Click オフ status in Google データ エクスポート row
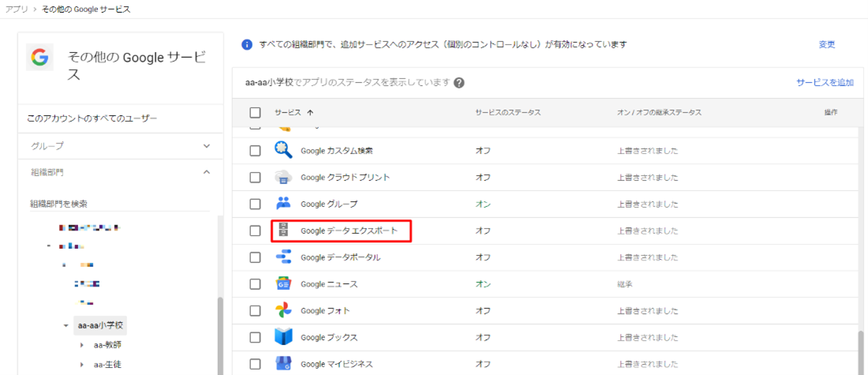Image resolution: width=868 pixels, height=375 pixels. pos(483,231)
